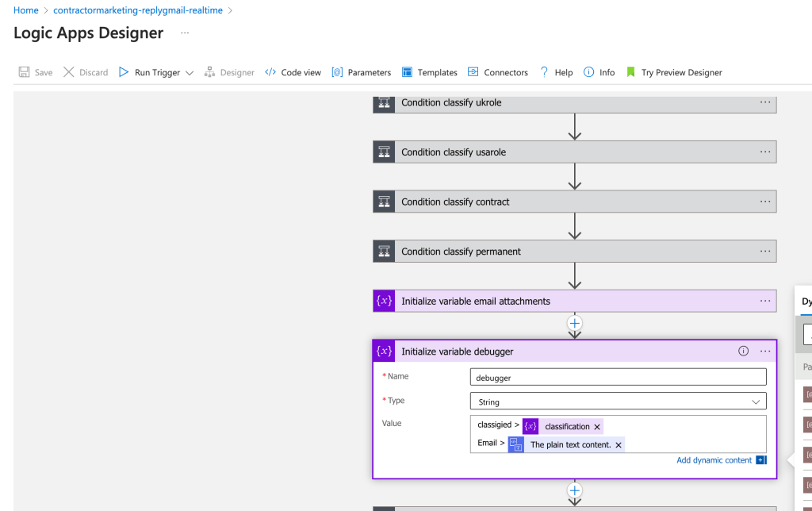This screenshot has width=812, height=511.
Task: Go to Home breadcrumb link
Action: tap(26, 10)
